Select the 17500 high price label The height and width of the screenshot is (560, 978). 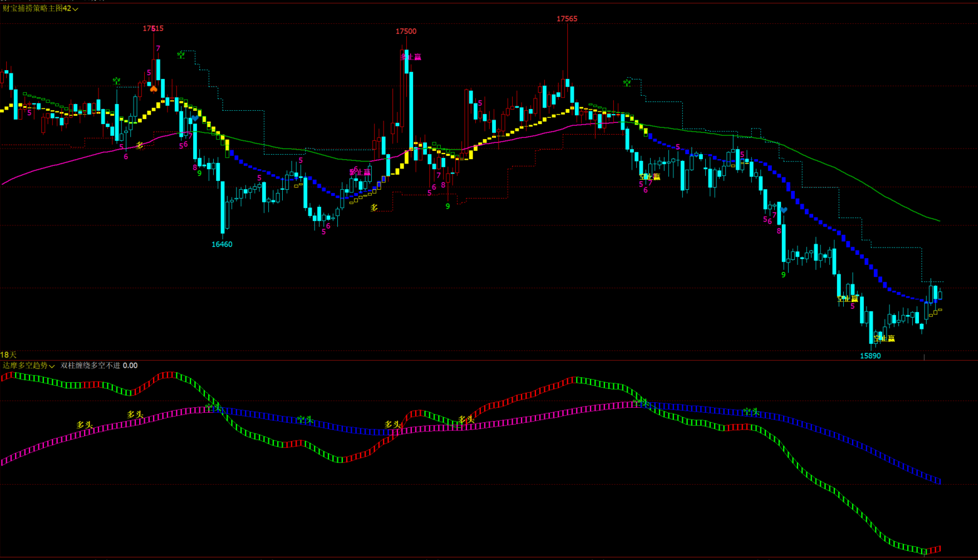406,31
